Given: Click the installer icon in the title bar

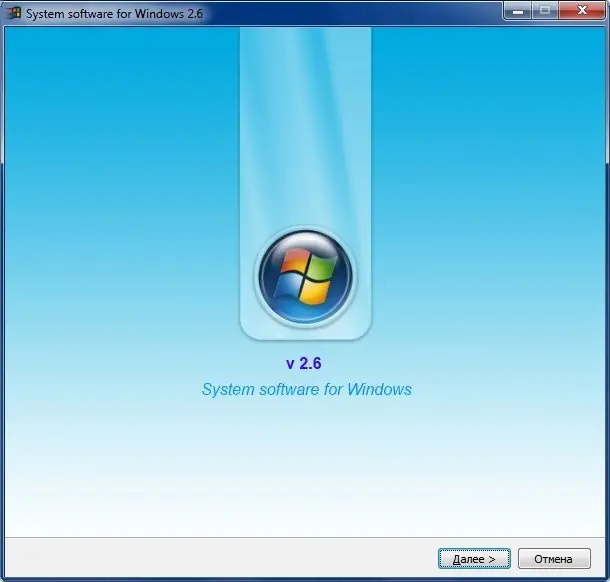Looking at the screenshot, I should click(14, 13).
